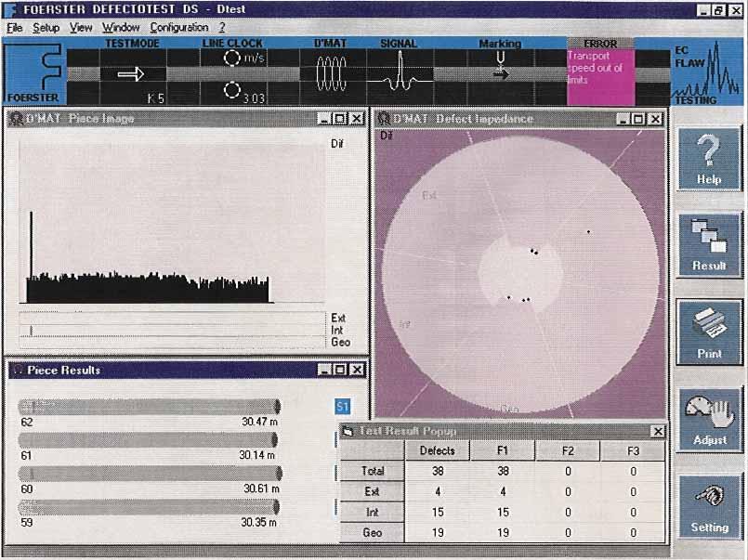Select piece 59 tube bar
The image size is (748, 560).
(149, 507)
